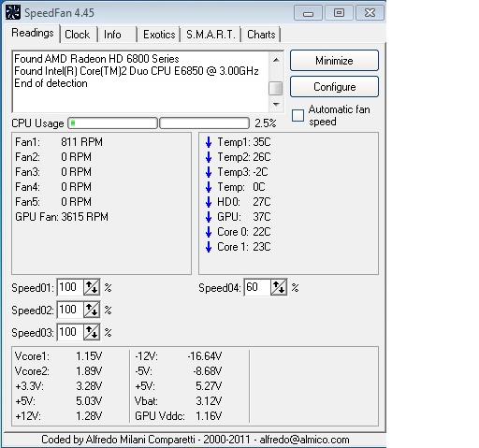479x448 pixels.
Task: Click the -5V -8.68V reading
Action: tap(178, 371)
